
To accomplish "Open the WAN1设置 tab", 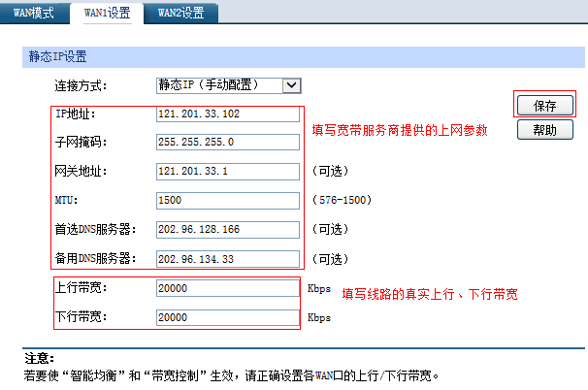I will pyautogui.click(x=107, y=13).
